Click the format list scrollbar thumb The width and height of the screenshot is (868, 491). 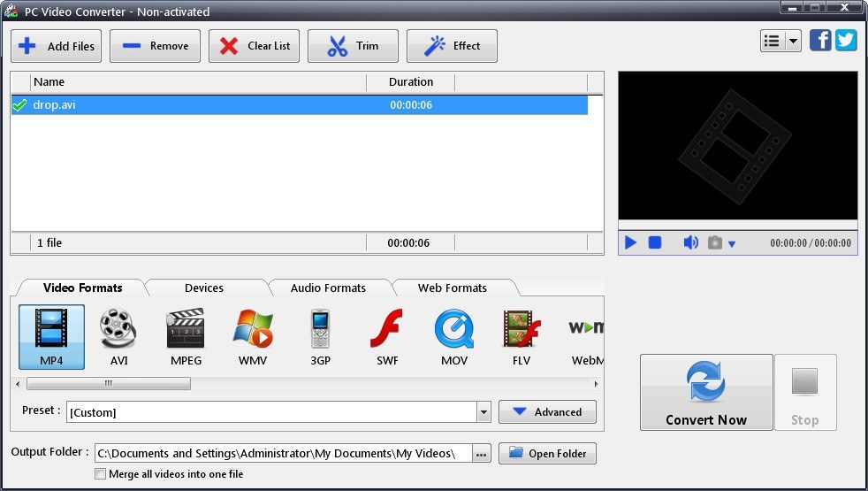pyautogui.click(x=109, y=383)
